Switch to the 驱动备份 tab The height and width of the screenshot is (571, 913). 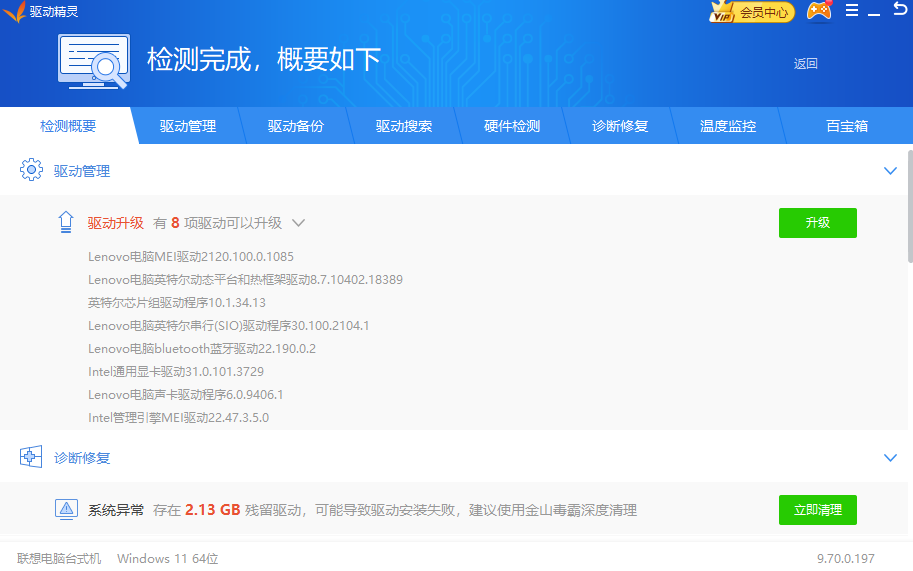(296, 126)
